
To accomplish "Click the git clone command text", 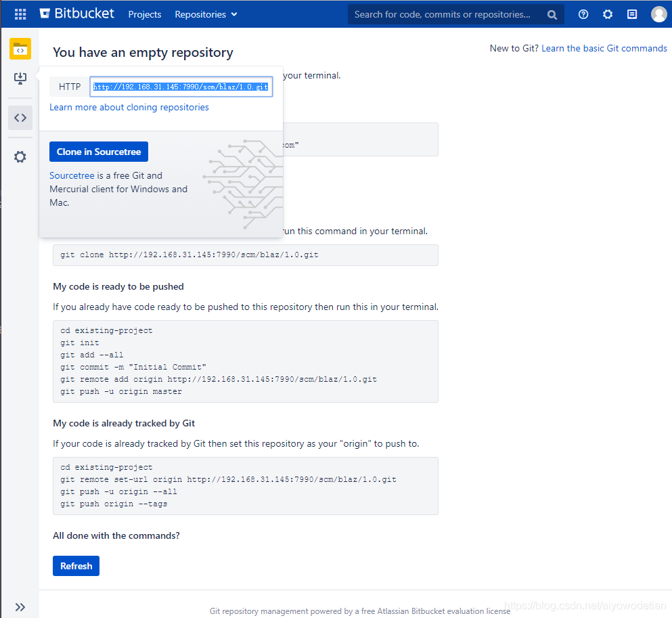I will point(189,255).
